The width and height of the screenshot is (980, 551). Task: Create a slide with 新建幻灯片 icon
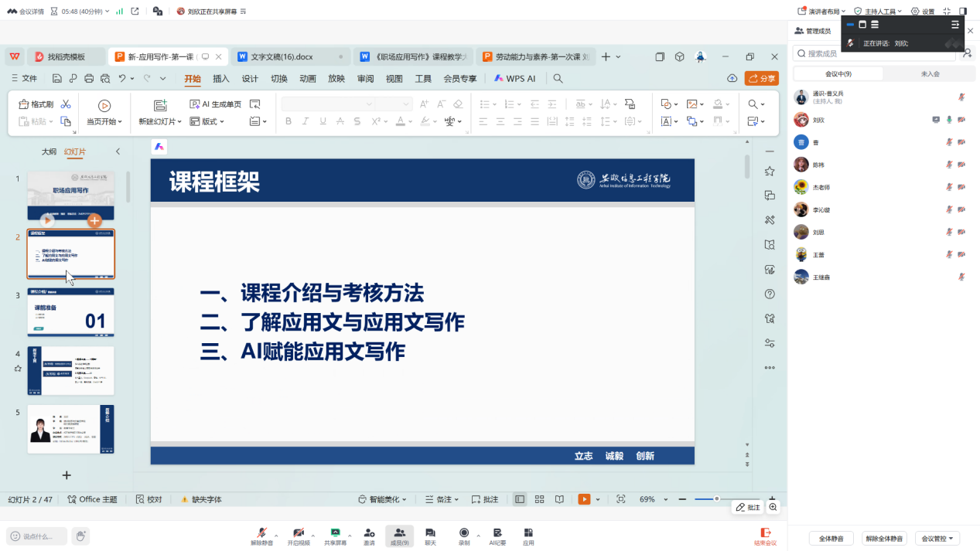pyautogui.click(x=159, y=107)
